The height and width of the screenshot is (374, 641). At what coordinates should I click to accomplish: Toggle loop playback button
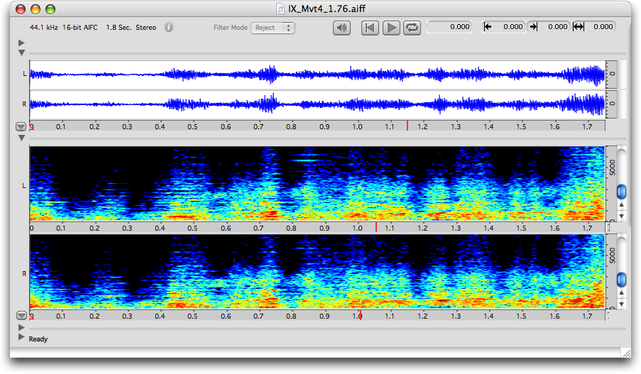pyautogui.click(x=412, y=28)
